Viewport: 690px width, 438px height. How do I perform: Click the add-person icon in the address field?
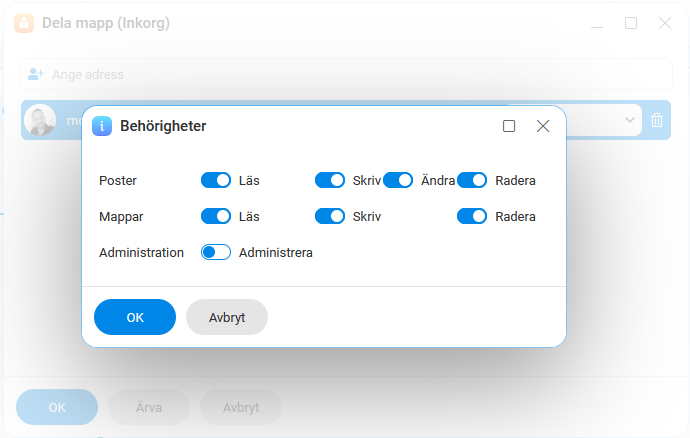click(36, 74)
